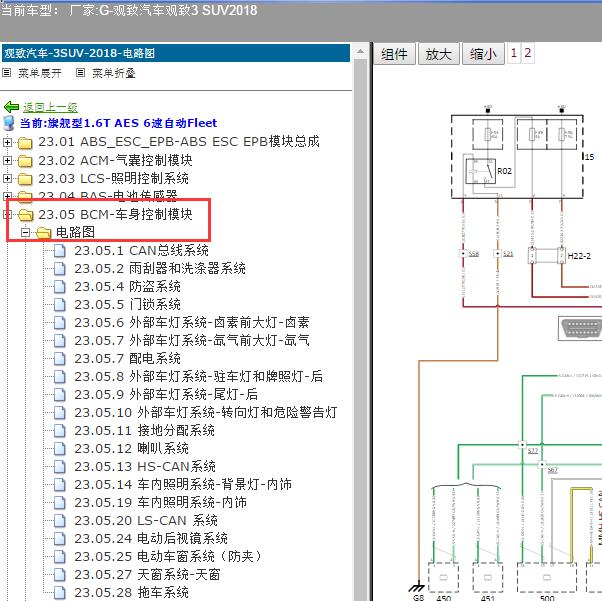This screenshot has width=602, height=601.
Task: Click component 500 box in diagram
Action: click(547, 578)
